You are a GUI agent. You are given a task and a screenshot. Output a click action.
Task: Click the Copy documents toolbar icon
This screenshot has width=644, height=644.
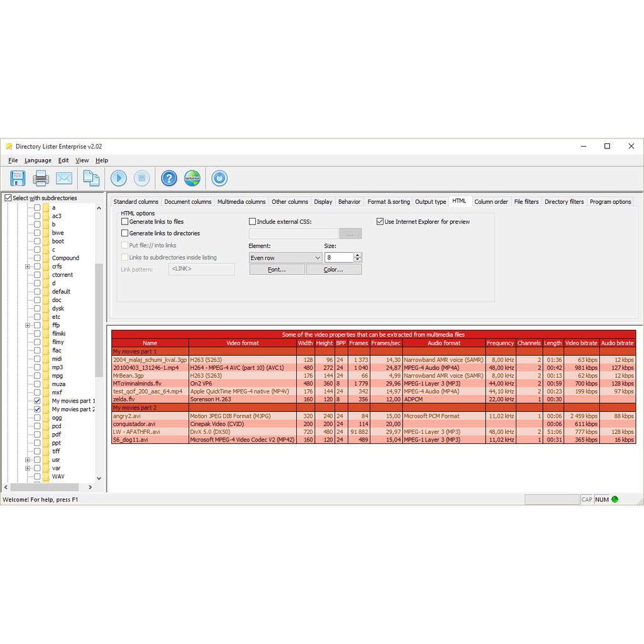(x=91, y=178)
